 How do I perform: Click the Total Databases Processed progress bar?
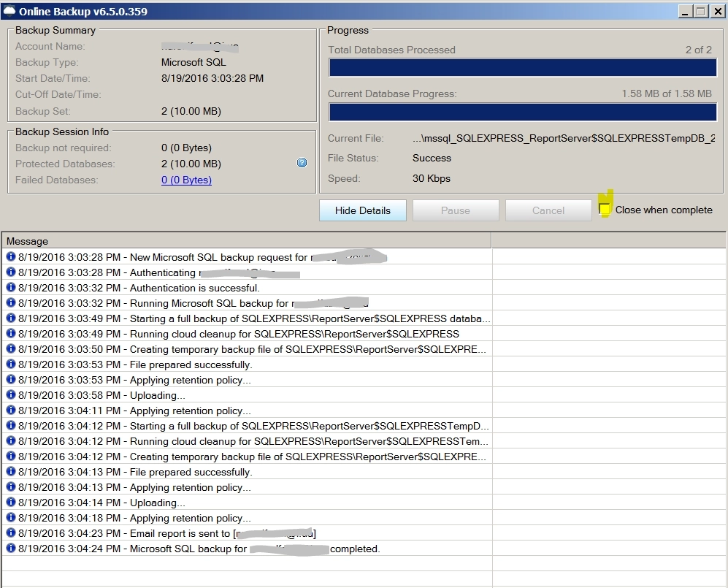pos(522,68)
